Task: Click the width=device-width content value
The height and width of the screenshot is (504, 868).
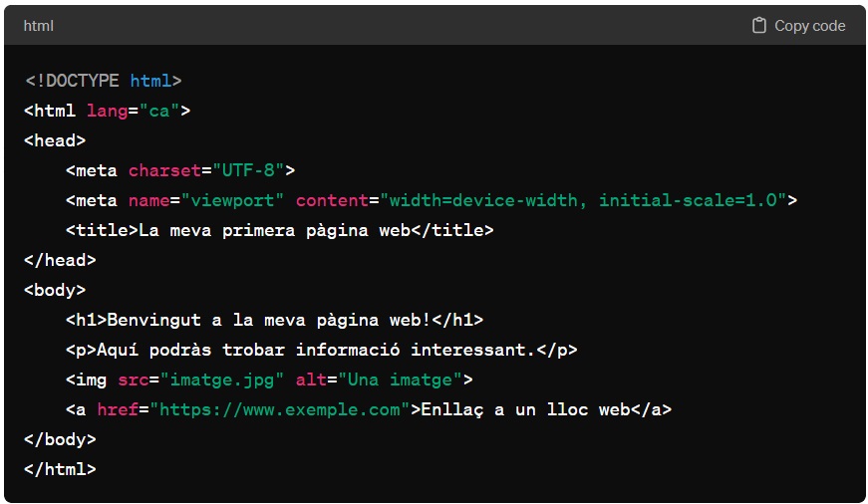Action: click(x=583, y=200)
